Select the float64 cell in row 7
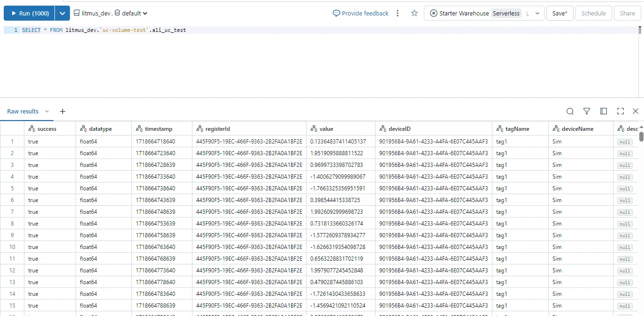This screenshot has height=316, width=644. point(104,211)
